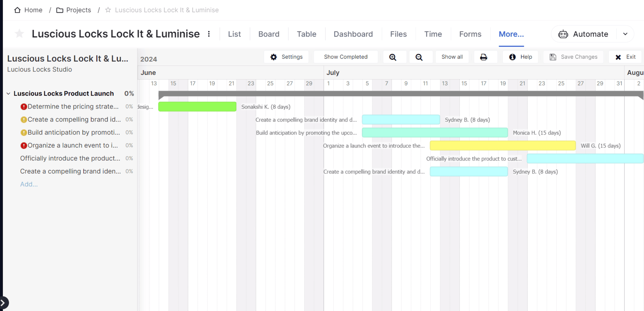Expand the sidebar using bottom-left arrow
Screen dimensions: 644x311
coord(3,303)
